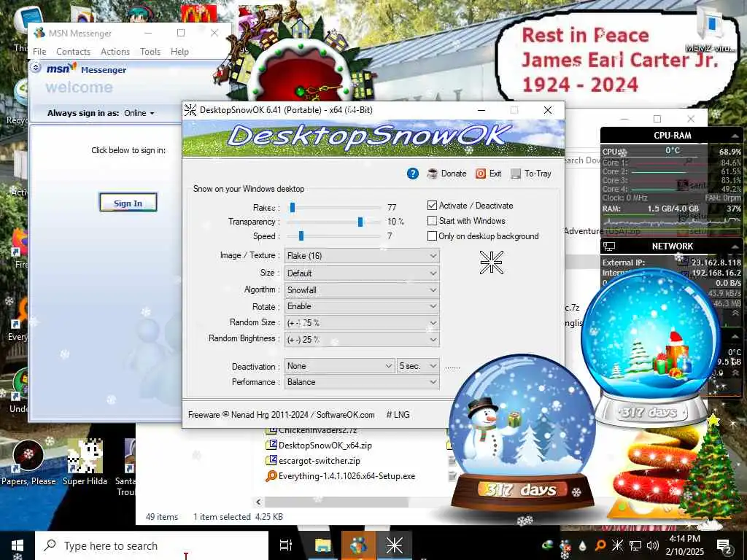The width and height of the screenshot is (747, 560).
Task: Open Papers, Please desktop shortcut
Action: point(28,462)
